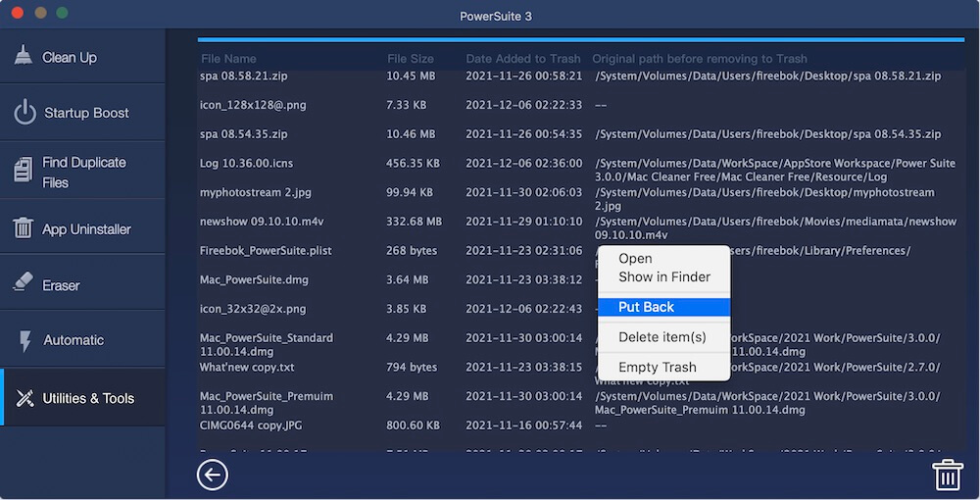Switch to Startup Boost section label
Screen dimensions: 980x500
point(86,113)
